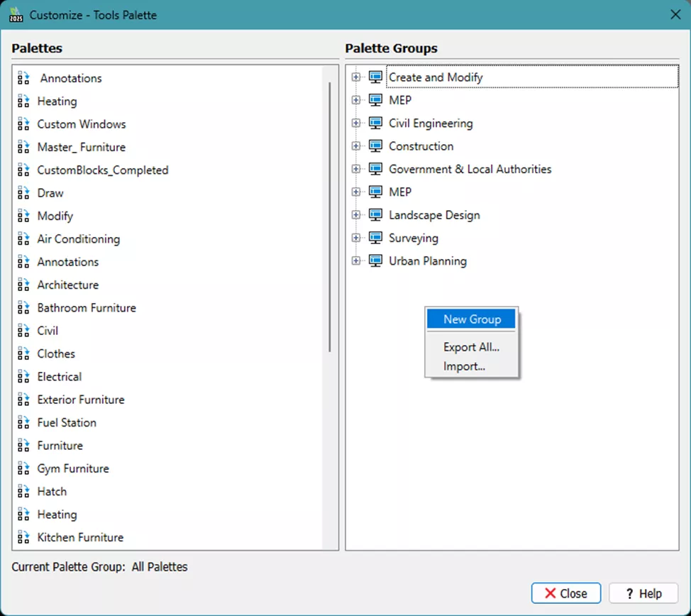Viewport: 691px width, 616px height.
Task: Select the CustomBlocks_Completed palette
Action: [103, 170]
